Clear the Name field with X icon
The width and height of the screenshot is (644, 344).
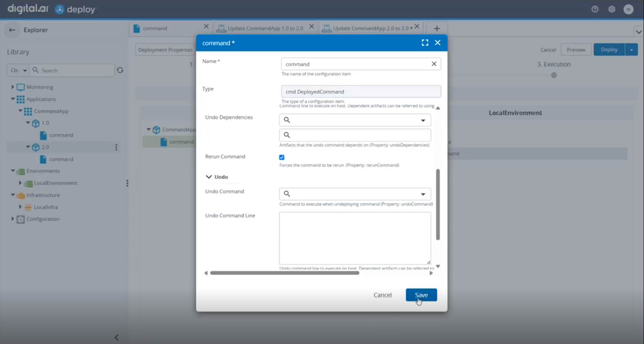(434, 64)
